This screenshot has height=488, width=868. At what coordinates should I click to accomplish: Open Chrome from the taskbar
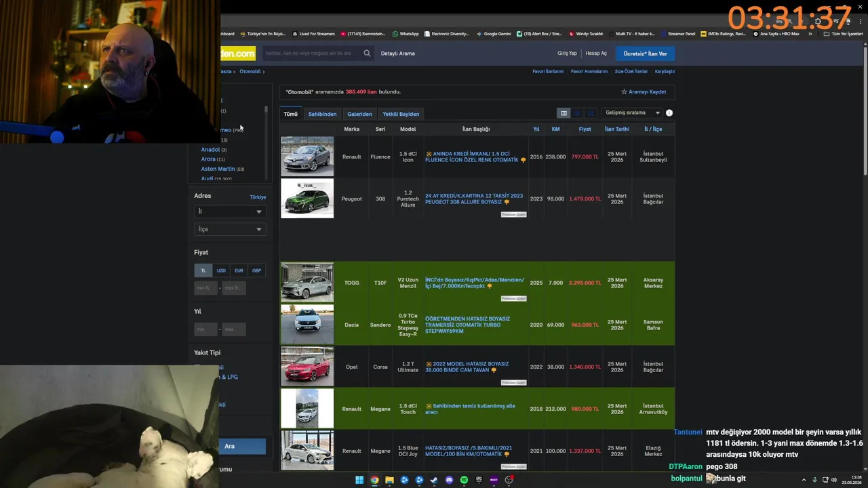tap(374, 480)
